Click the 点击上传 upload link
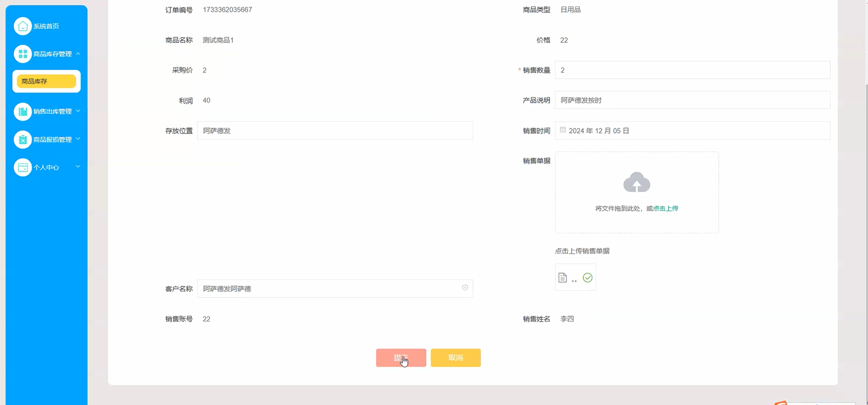 (665, 208)
